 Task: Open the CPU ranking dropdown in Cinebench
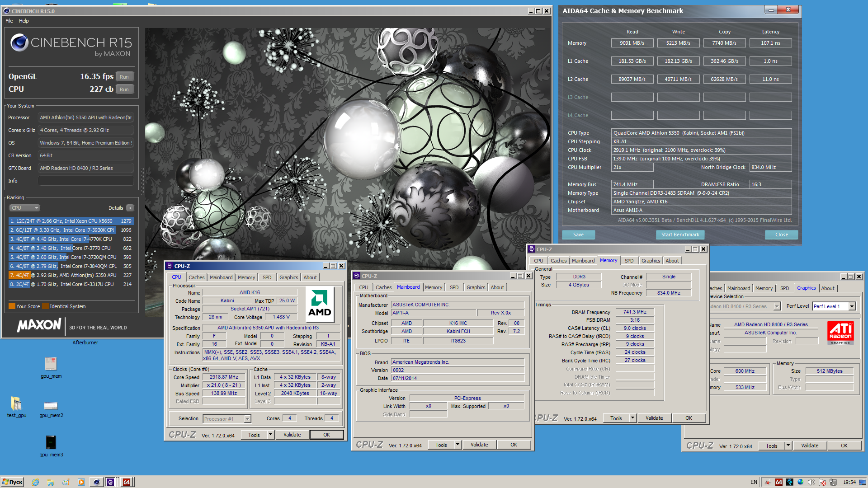[25, 208]
